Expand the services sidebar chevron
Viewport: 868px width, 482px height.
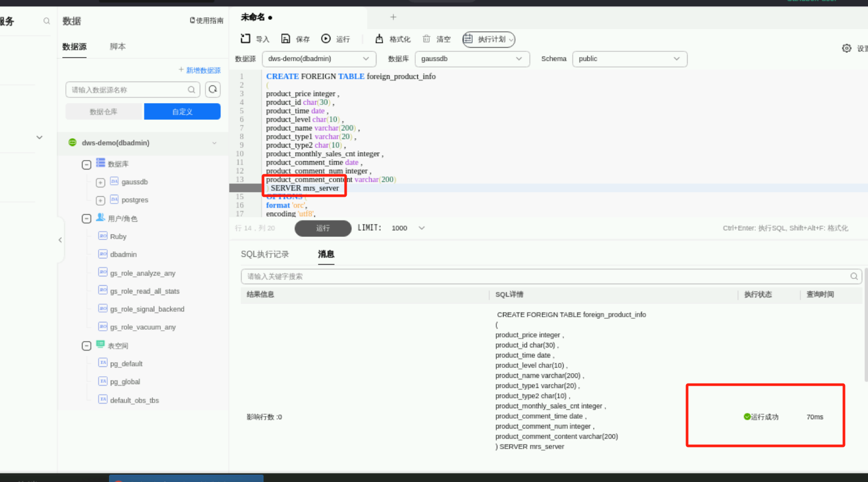[x=39, y=138]
